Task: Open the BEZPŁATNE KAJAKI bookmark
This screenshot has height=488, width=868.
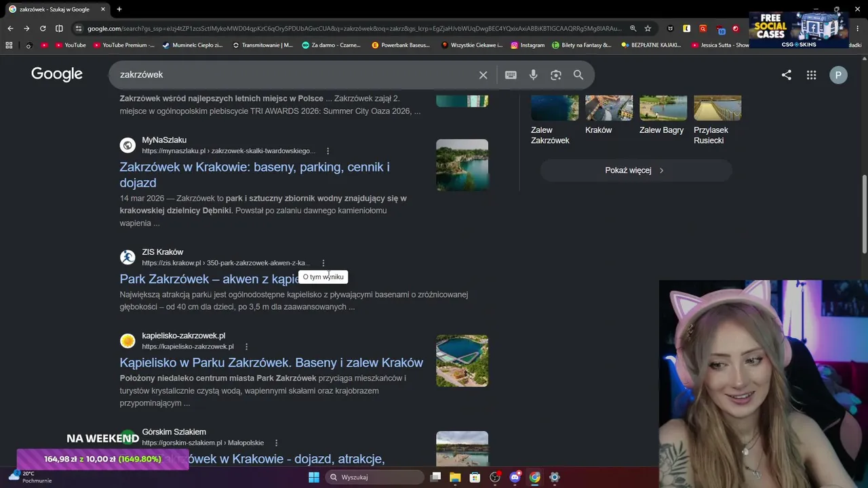Action: (651, 45)
